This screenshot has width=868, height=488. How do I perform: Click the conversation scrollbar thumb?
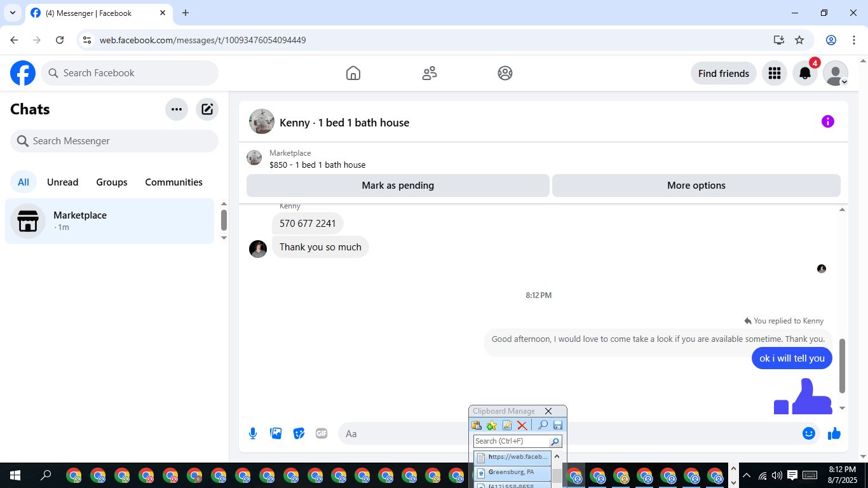(x=843, y=366)
